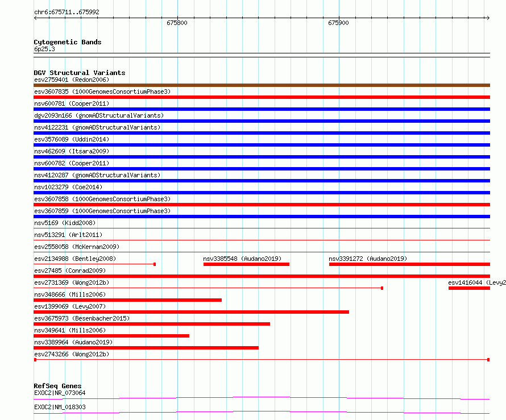Open esv2558058 (McKernan2009) variant

click(77, 247)
